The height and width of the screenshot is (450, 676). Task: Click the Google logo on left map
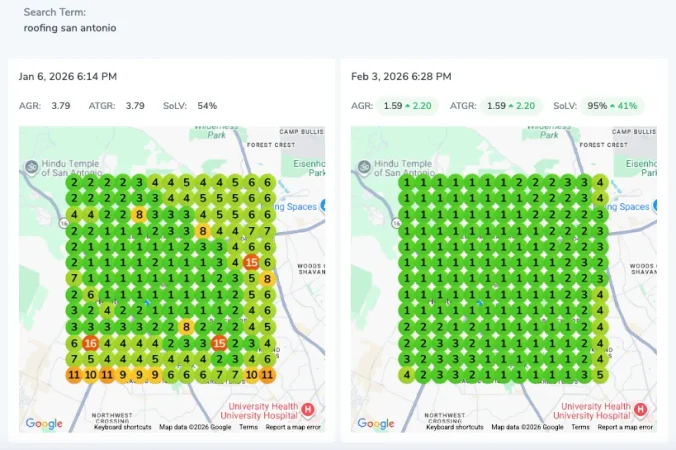pyautogui.click(x=44, y=424)
